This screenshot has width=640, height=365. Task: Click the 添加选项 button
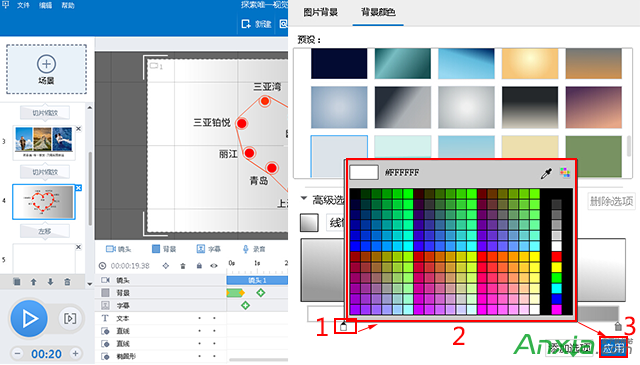coord(570,348)
